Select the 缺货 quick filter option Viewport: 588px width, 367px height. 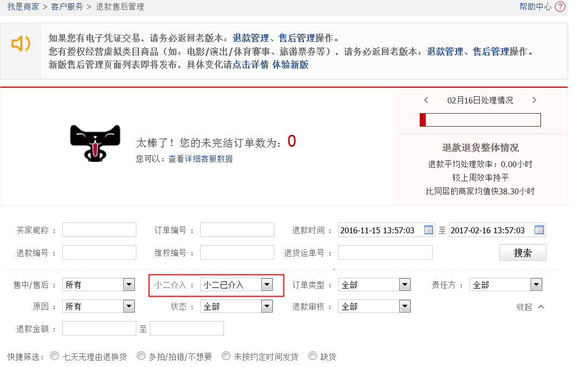(312, 356)
